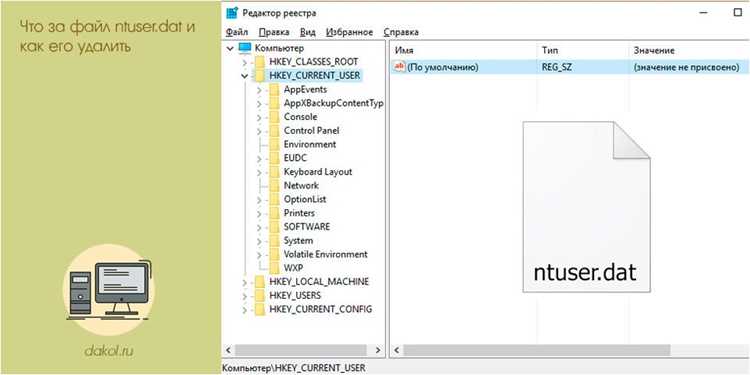Click the HKEY_CURRENT_USER folder icon

[259, 76]
